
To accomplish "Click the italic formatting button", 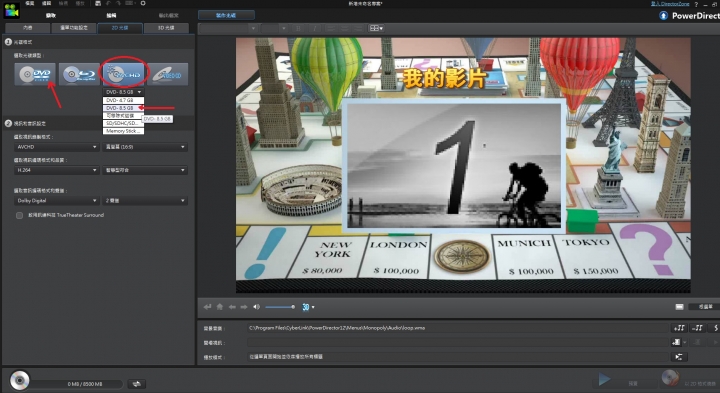I will [315, 28].
